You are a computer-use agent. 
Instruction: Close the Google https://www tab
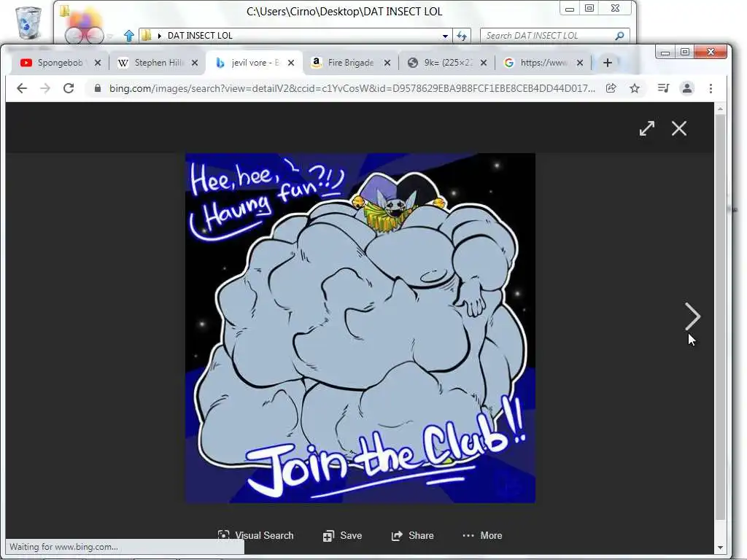(x=580, y=63)
